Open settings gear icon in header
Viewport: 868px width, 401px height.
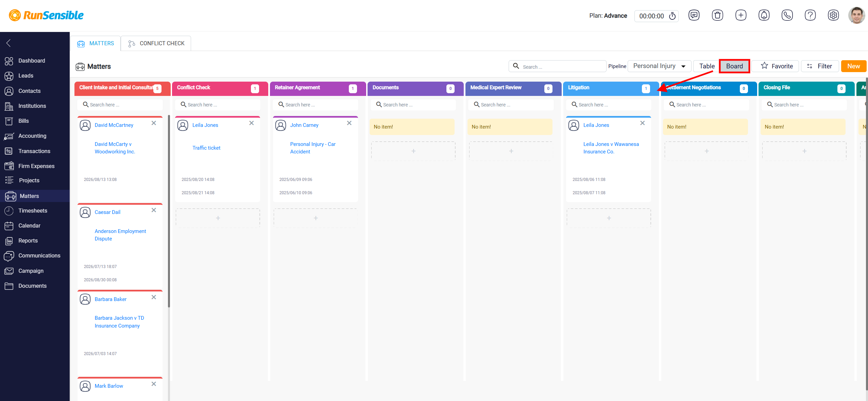click(833, 15)
